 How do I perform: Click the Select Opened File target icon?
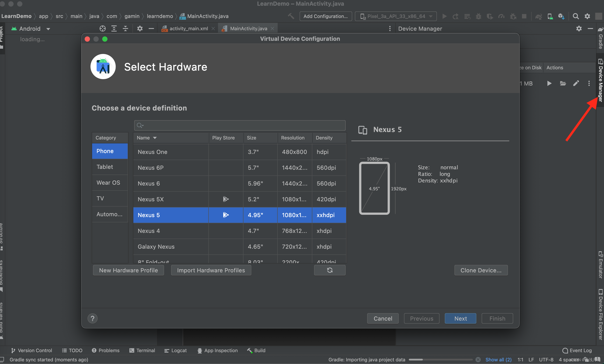point(102,29)
